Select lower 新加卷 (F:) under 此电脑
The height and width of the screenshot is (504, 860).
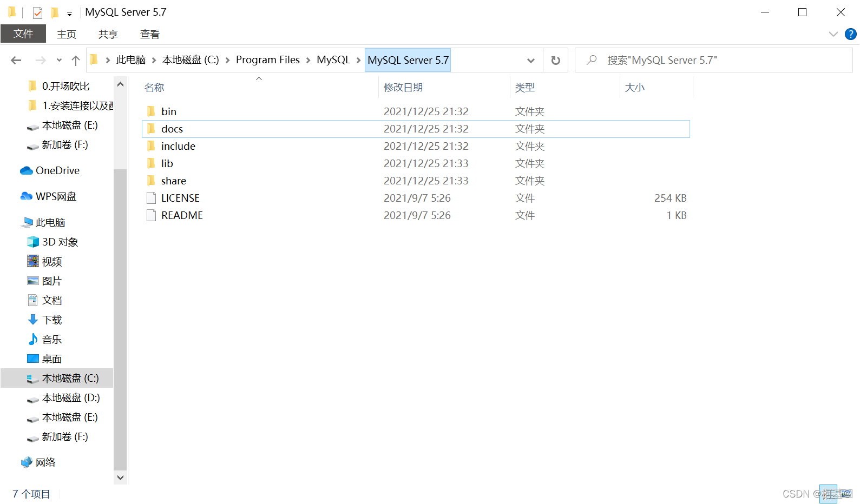coord(64,436)
